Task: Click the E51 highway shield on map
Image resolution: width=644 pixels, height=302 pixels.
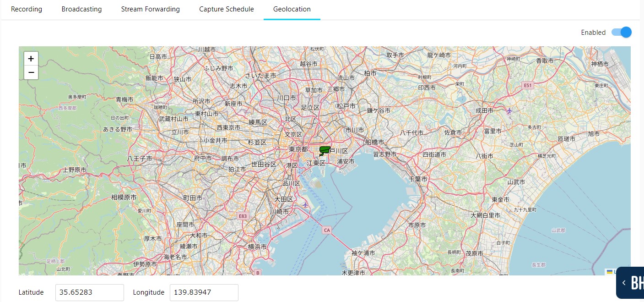Action: tap(528, 85)
